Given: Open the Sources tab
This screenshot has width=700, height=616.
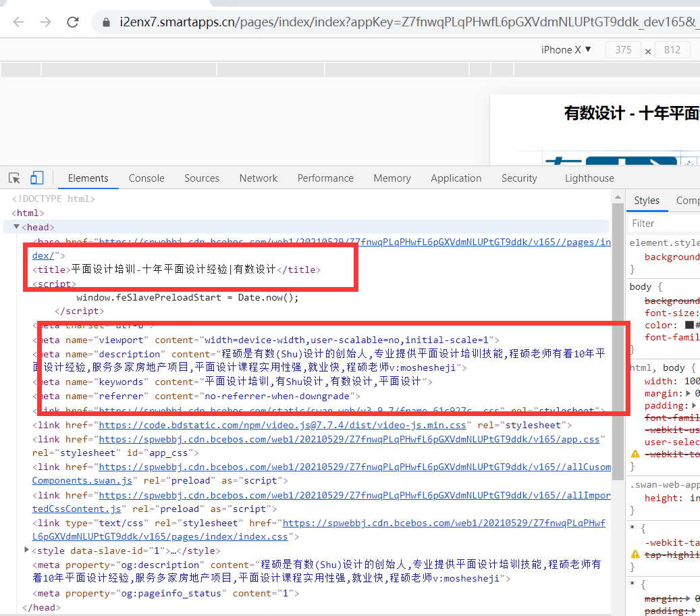Looking at the screenshot, I should pos(202,178).
